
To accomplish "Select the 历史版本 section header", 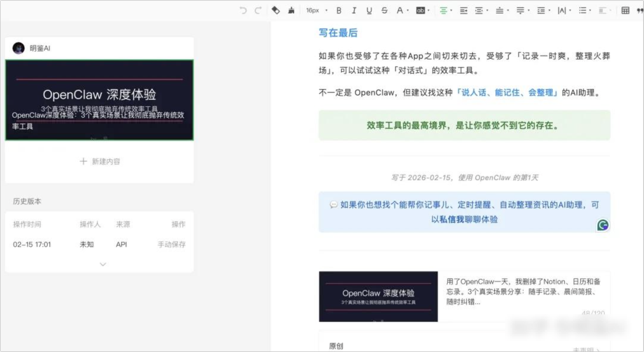I will point(27,201).
